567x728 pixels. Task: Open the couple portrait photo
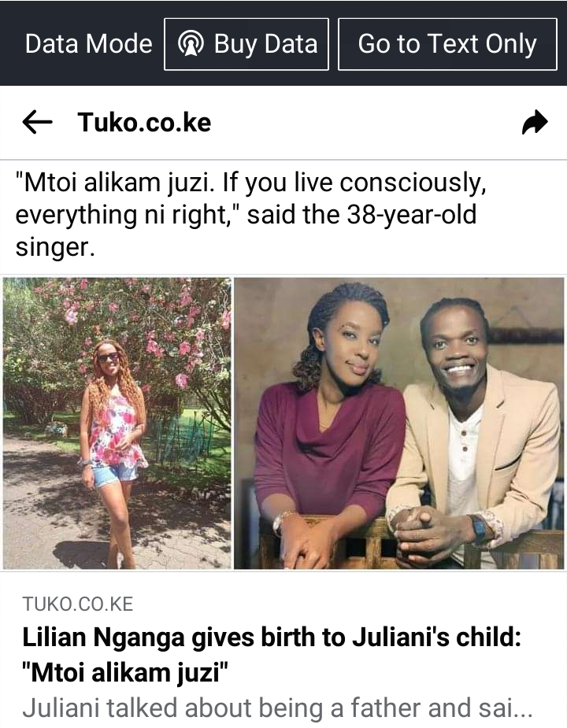click(399, 423)
